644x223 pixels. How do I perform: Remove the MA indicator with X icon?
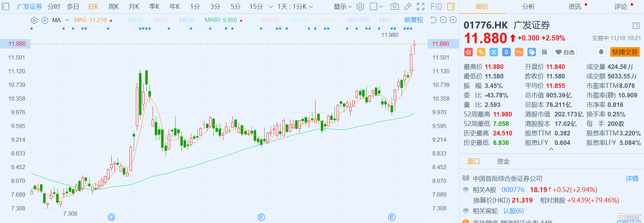click(x=45, y=20)
